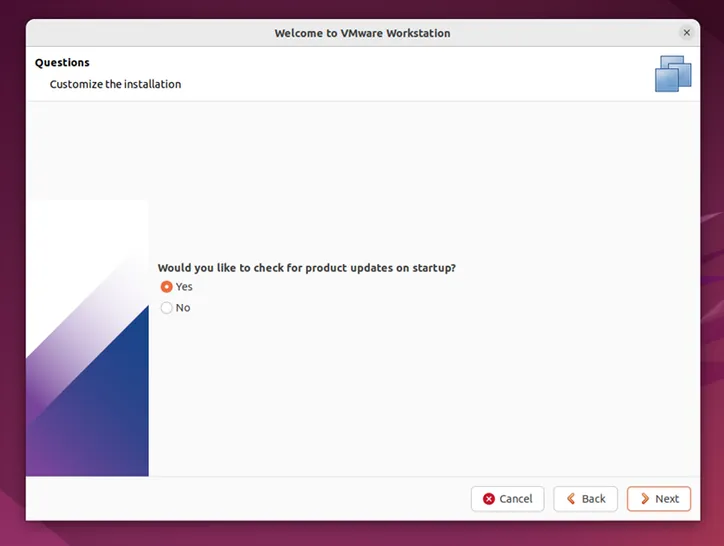This screenshot has height=546, width=724.
Task: Cancel the VMware installation
Action: click(x=507, y=499)
